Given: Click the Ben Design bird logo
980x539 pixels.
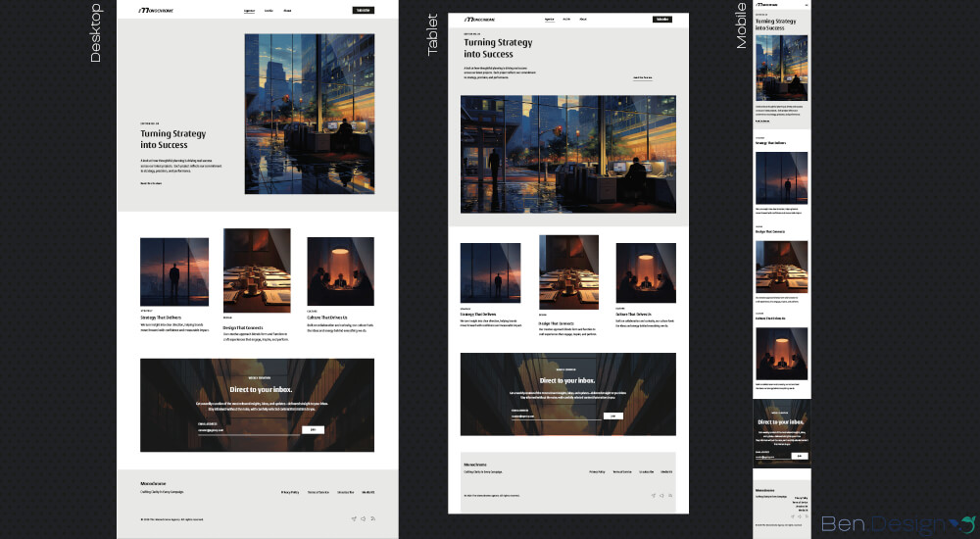Looking at the screenshot, I should click(x=965, y=523).
